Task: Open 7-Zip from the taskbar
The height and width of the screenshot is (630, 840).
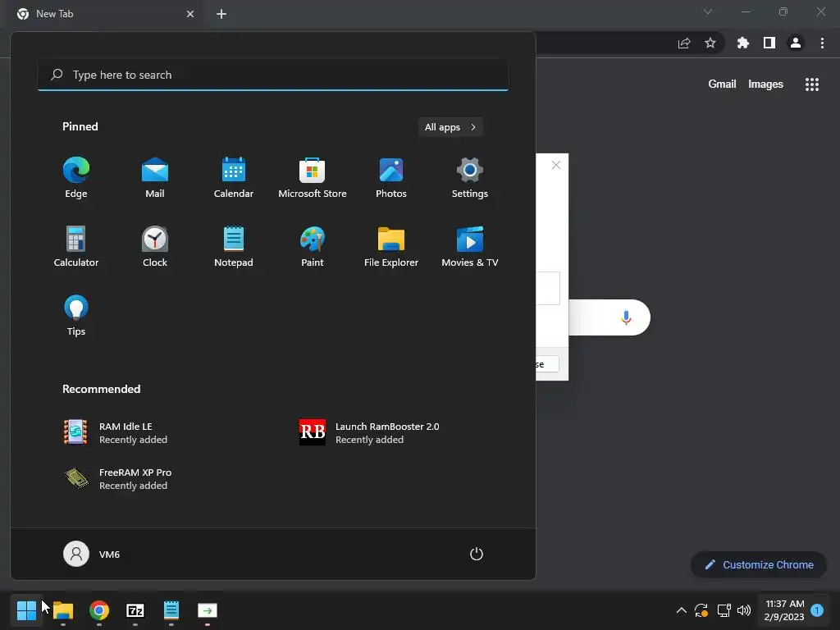Action: (x=135, y=610)
